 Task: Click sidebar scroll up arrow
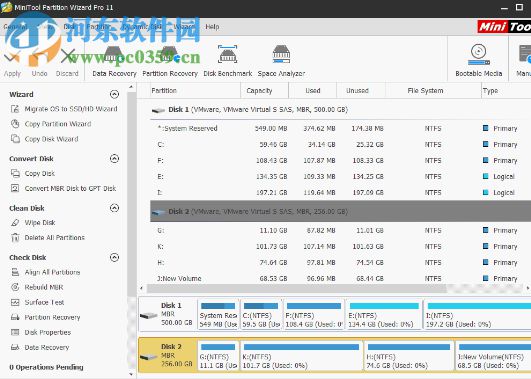(x=131, y=87)
